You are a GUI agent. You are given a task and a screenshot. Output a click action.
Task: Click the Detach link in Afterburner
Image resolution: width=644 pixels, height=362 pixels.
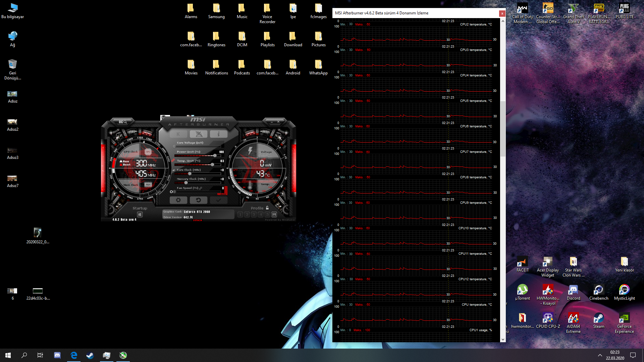(198, 220)
